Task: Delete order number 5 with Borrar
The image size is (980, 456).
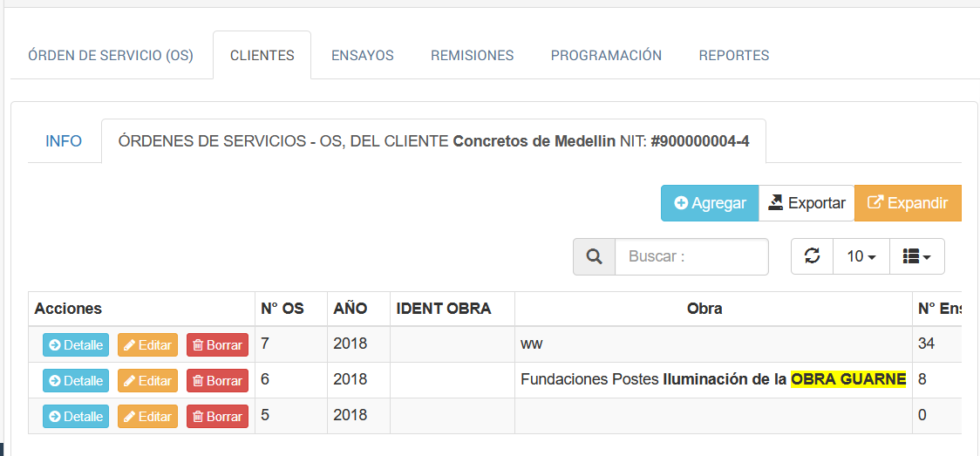Action: 217,416
